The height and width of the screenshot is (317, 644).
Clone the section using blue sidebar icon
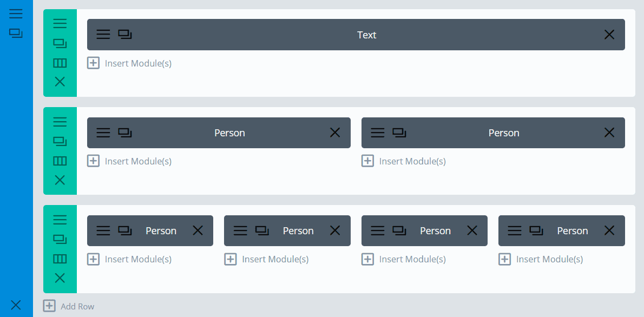point(16,34)
